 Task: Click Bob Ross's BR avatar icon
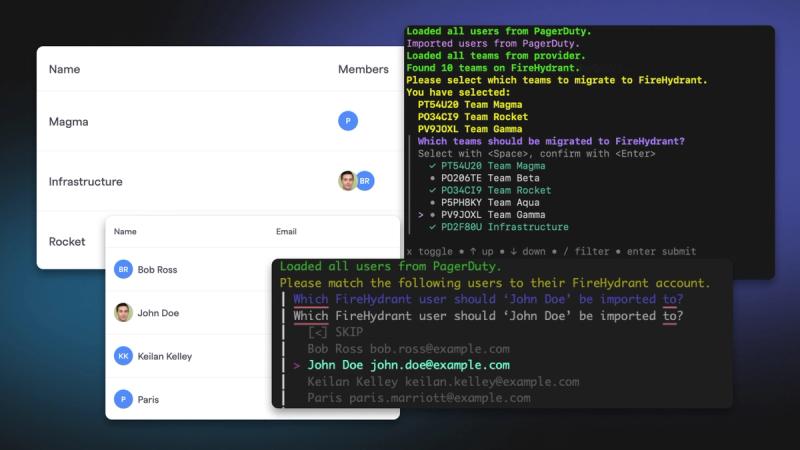click(123, 269)
